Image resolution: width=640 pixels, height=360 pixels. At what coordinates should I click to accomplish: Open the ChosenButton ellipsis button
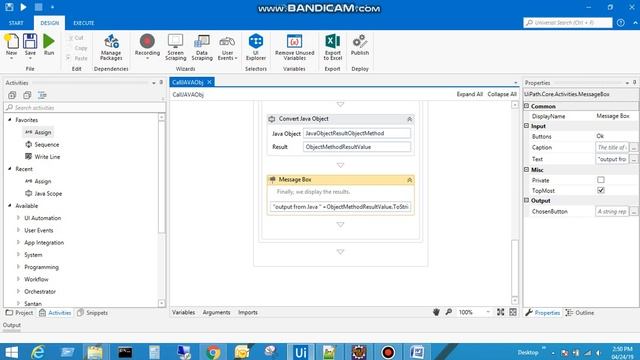634,211
